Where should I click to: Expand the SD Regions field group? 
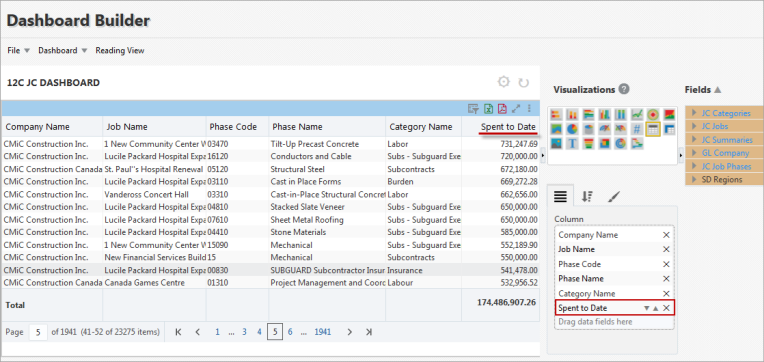[695, 179]
